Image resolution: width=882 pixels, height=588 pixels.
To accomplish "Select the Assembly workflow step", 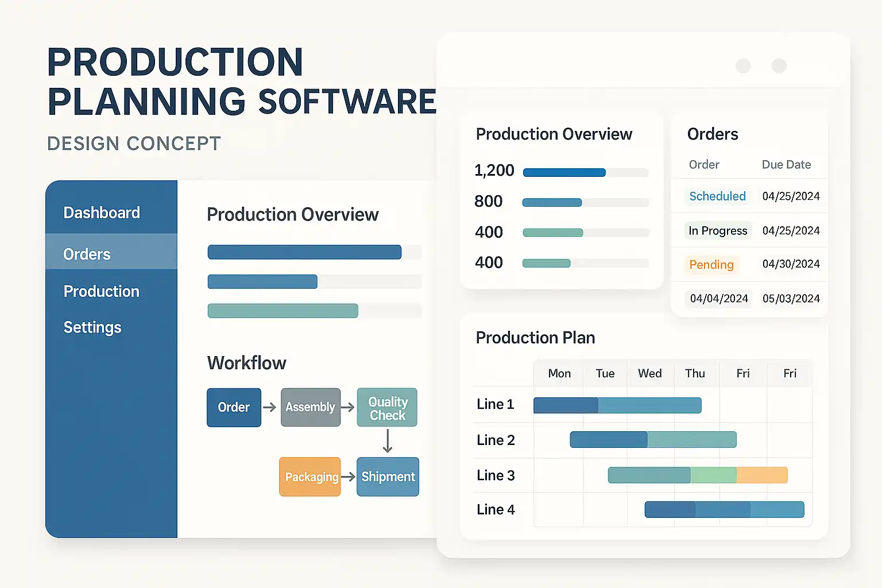I will (311, 407).
